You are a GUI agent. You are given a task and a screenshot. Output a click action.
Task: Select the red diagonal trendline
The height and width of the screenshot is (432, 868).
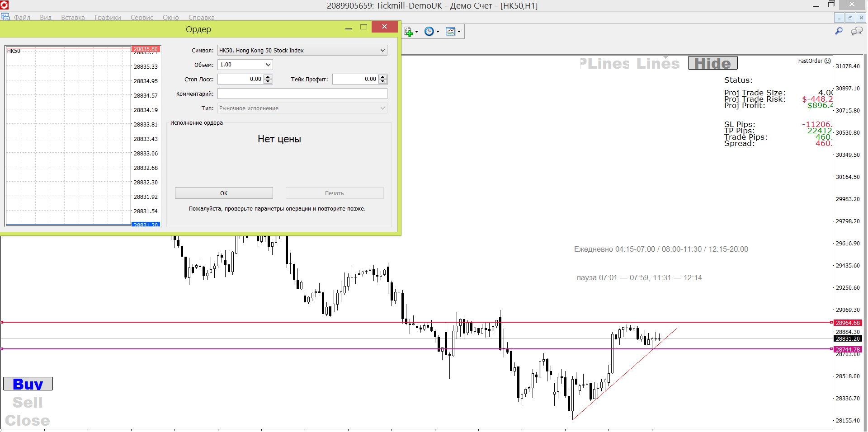pos(625,374)
